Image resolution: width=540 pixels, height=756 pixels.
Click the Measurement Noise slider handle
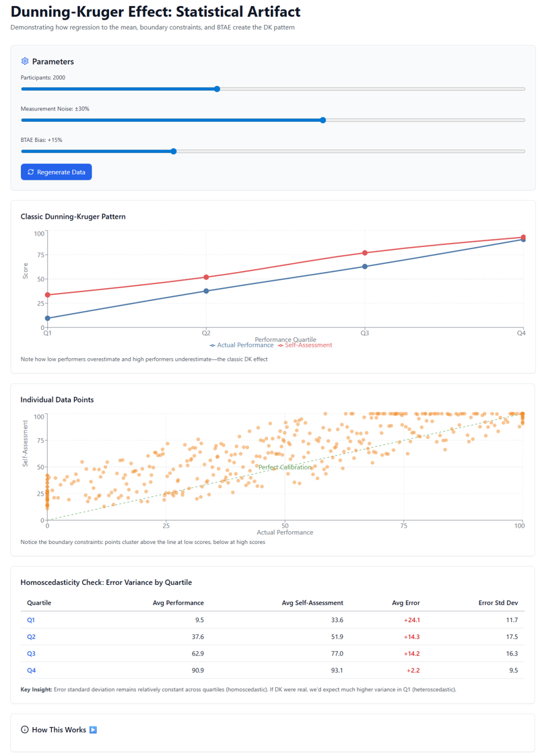point(323,121)
